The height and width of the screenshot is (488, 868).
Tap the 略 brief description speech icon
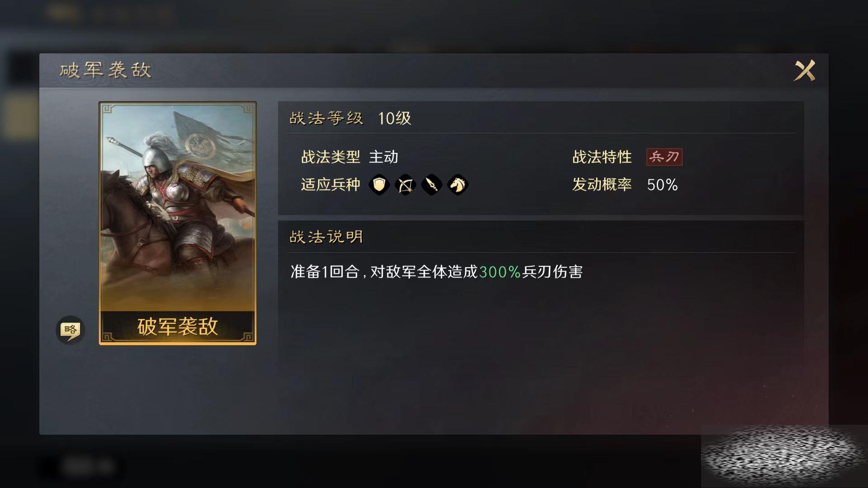click(70, 330)
